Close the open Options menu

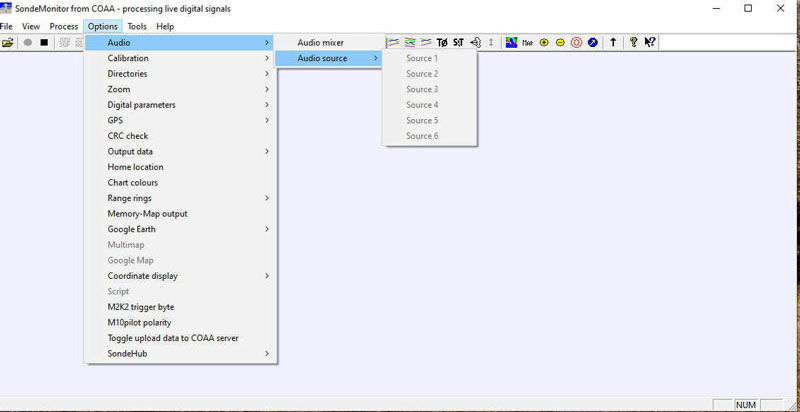[x=103, y=27]
